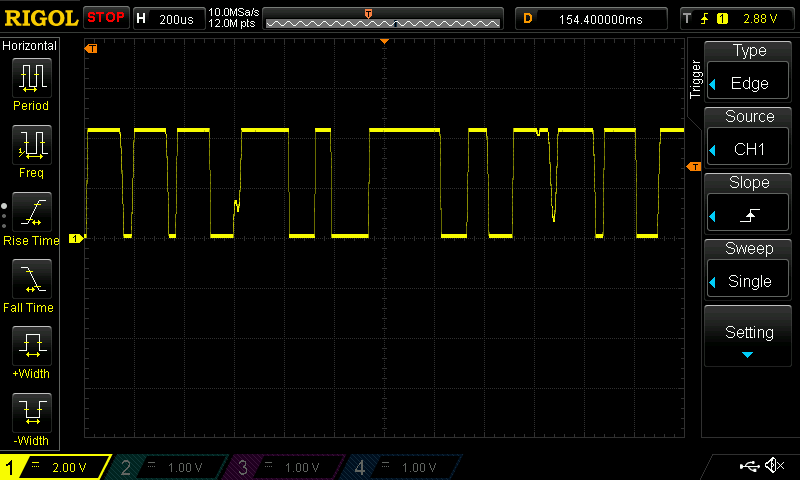Screen dimensions: 800x480
Task: Click the vertical Trigger menu tab
Action: (695, 79)
